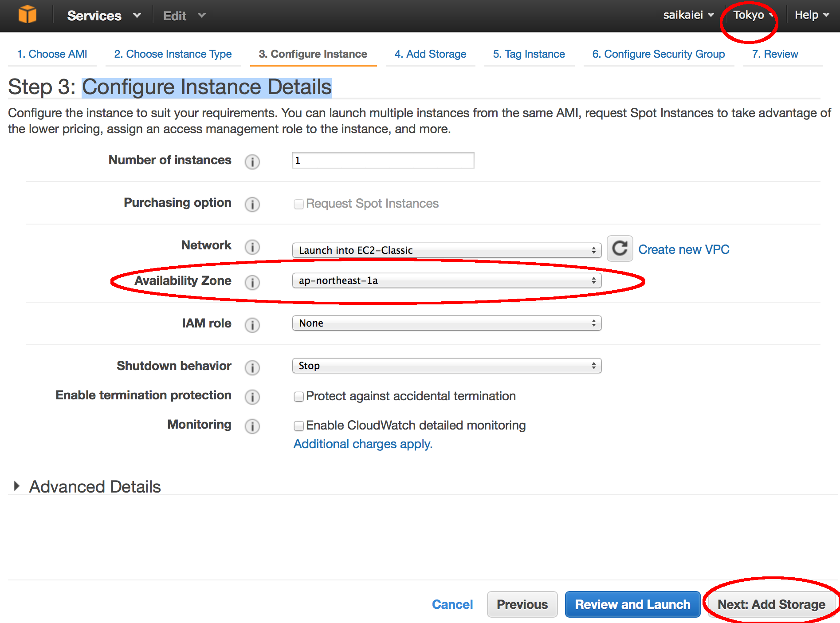This screenshot has height=623, width=840.
Task: Go to step 5 Tag Instance tab
Action: tap(529, 54)
